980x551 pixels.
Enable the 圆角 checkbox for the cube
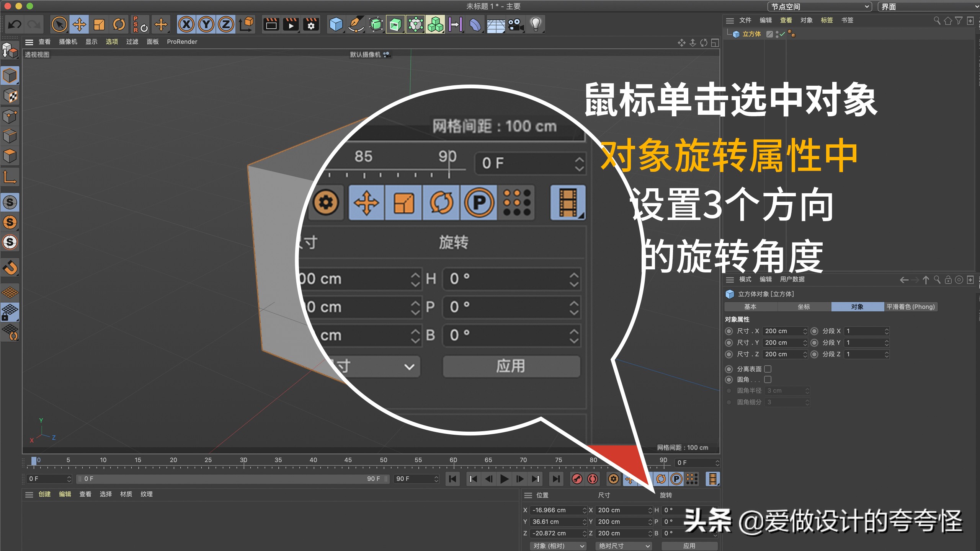coord(768,379)
